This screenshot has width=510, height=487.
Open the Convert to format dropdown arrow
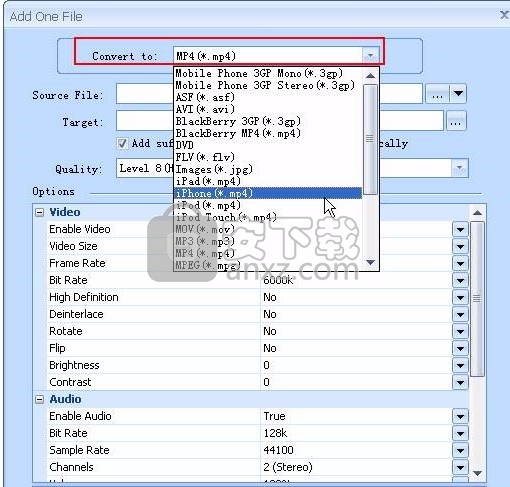370,55
